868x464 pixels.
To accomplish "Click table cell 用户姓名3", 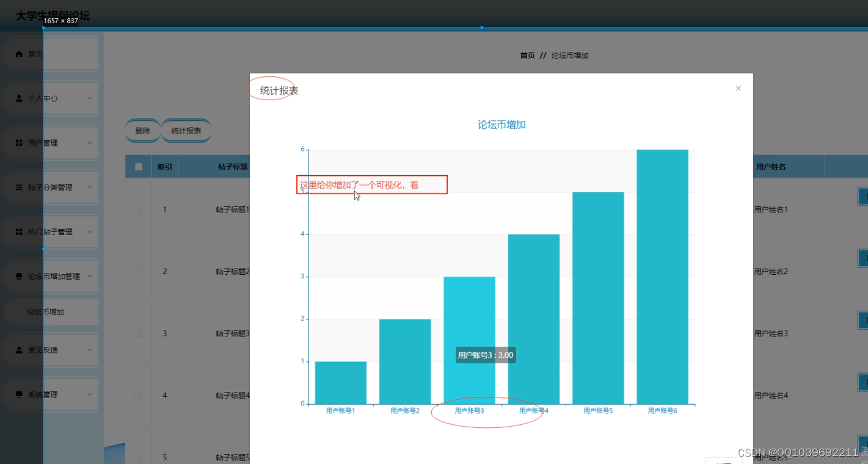I will coord(771,333).
